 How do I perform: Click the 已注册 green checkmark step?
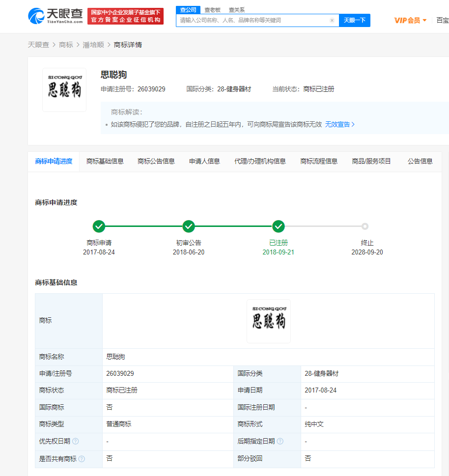pyautogui.click(x=279, y=226)
